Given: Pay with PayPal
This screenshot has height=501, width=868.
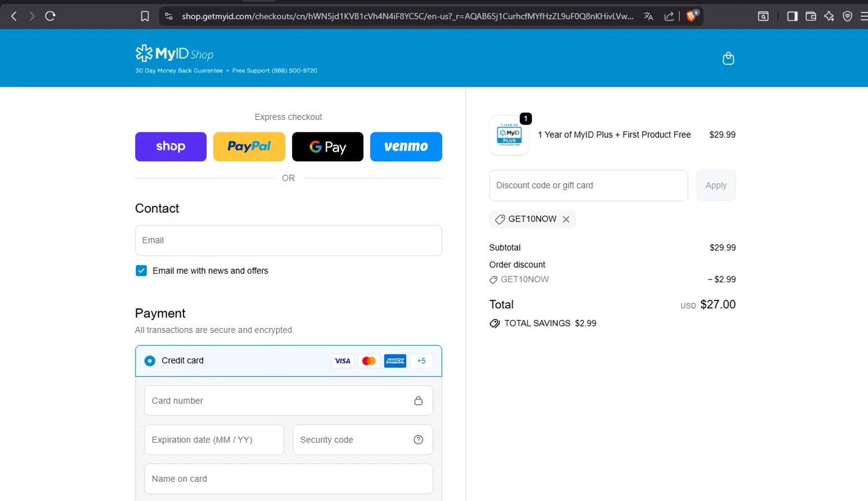Looking at the screenshot, I should [x=249, y=147].
